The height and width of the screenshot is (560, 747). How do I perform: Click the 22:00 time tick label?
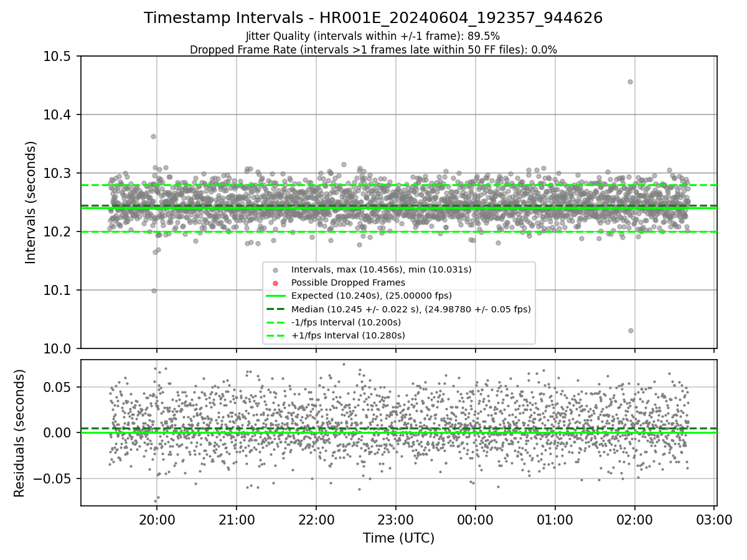[316, 520]
